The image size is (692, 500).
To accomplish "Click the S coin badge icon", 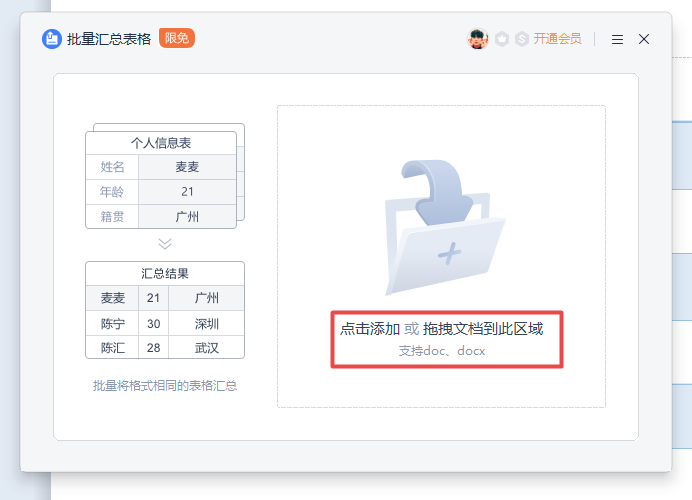I will click(521, 39).
